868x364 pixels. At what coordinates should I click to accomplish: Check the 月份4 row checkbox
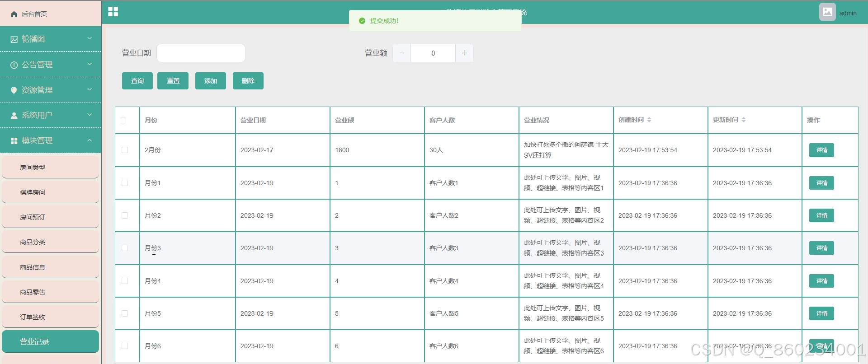click(125, 281)
